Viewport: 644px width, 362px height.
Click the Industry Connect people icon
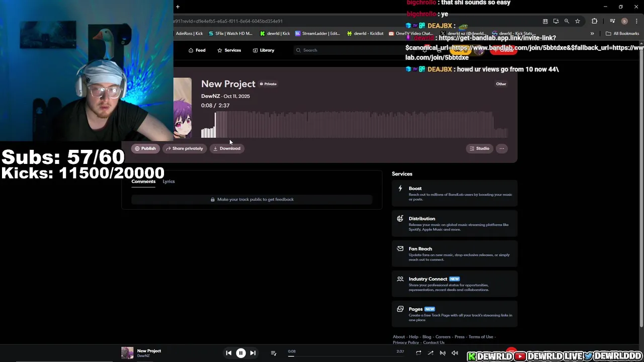400,279
